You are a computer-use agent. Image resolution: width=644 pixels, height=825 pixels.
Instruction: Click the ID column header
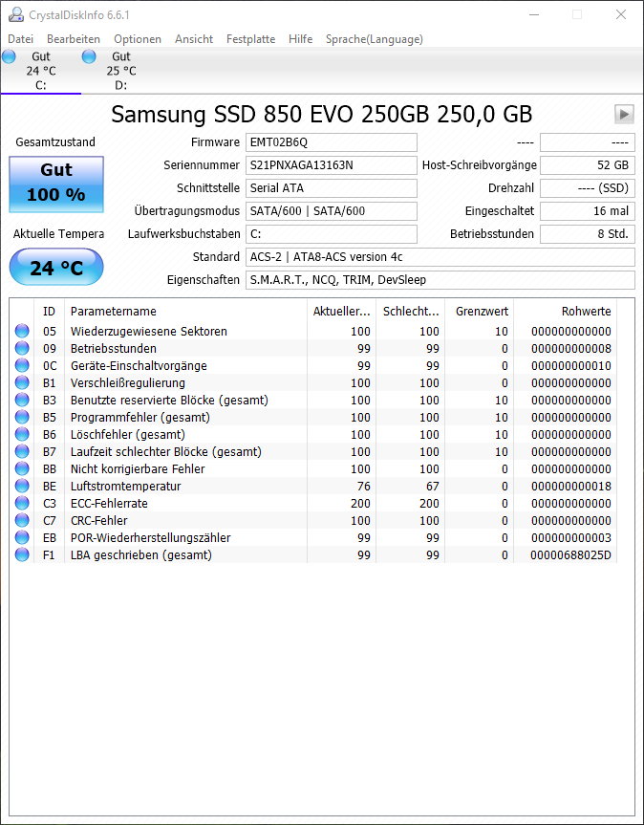(49, 311)
